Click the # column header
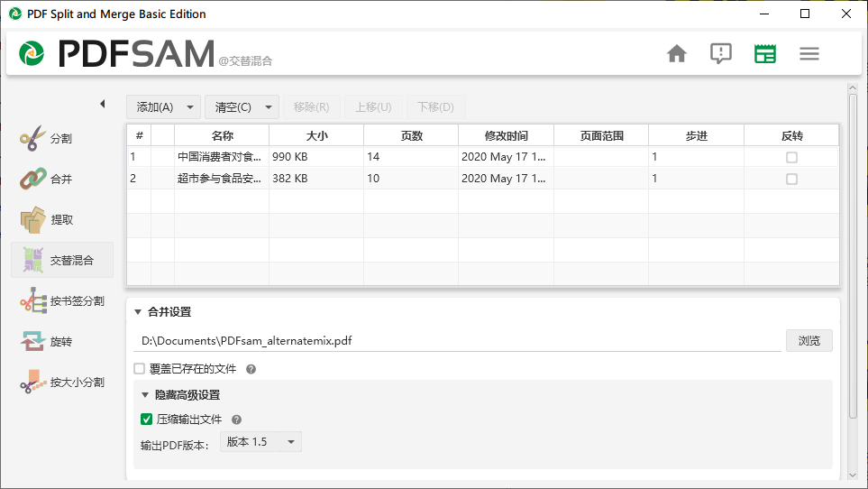The width and height of the screenshot is (868, 489). 139,135
